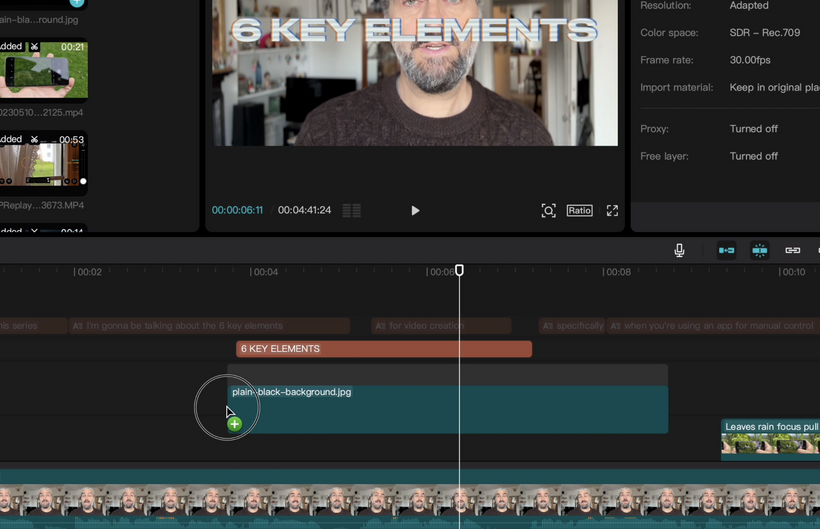Click the Free layer 'Turned off' setting
The image size is (820, 529).
[x=753, y=156]
